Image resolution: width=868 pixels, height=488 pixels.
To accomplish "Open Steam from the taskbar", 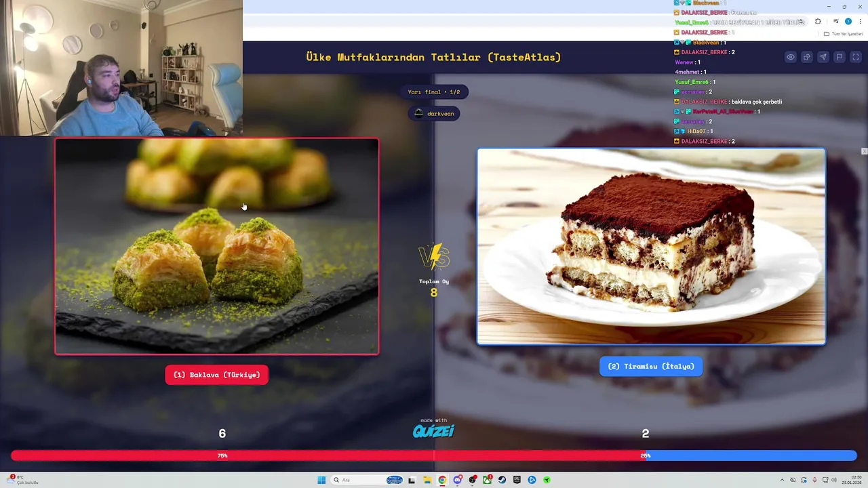I will [502, 480].
